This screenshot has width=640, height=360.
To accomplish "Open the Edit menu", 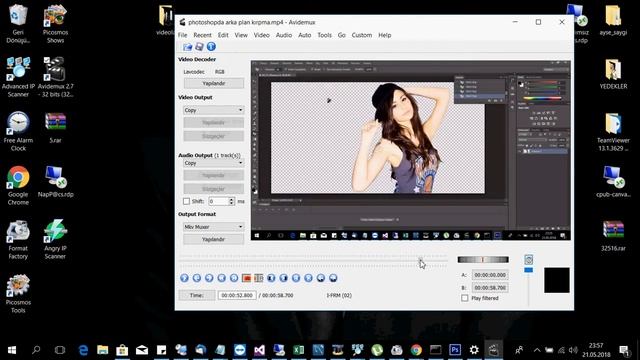I will point(223,35).
